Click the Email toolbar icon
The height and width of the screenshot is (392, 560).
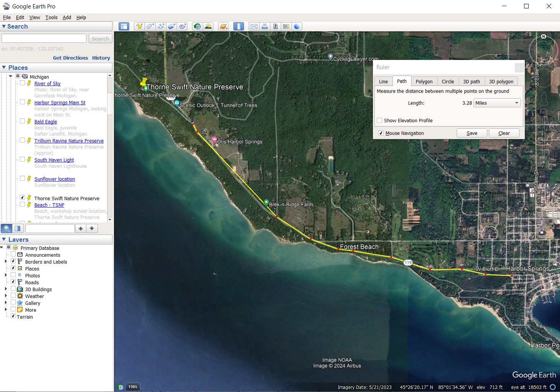click(254, 26)
